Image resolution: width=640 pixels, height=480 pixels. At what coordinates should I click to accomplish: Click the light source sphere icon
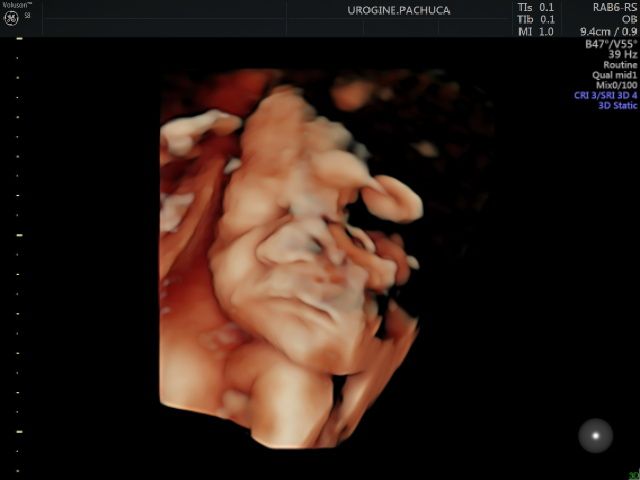[596, 435]
